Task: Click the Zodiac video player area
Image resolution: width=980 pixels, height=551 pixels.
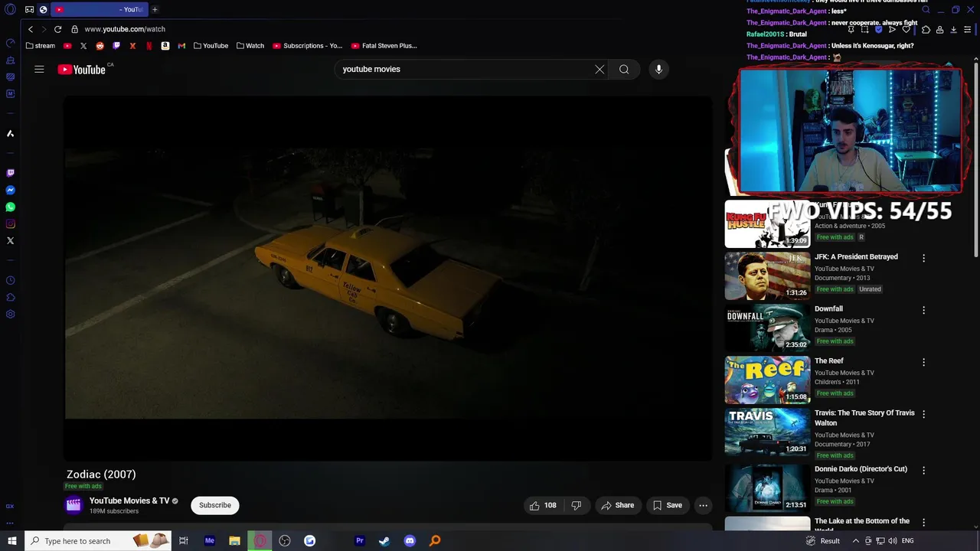Action: pos(387,279)
